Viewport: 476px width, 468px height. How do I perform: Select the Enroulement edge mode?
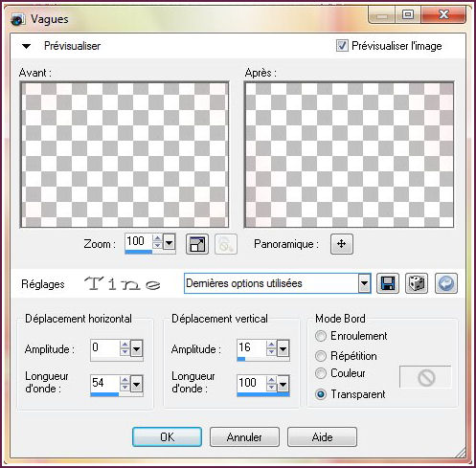(321, 336)
